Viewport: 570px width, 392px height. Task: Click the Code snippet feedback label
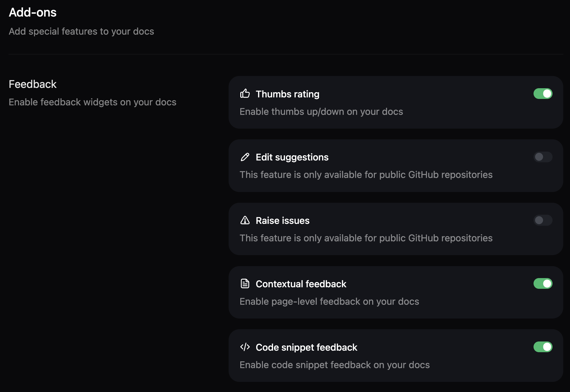click(x=306, y=347)
